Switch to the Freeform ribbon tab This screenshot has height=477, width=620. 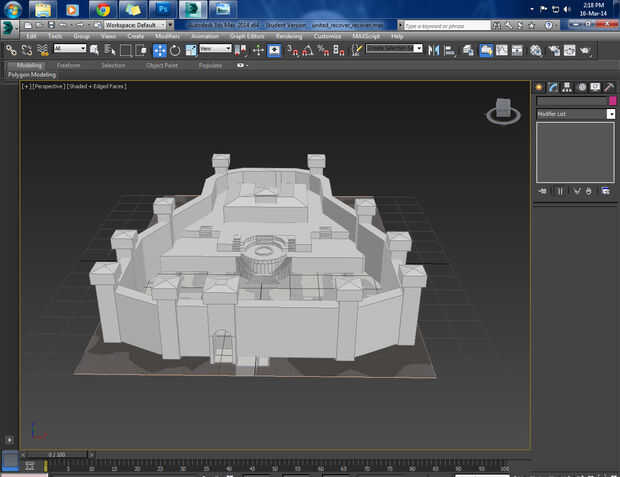pyautogui.click(x=69, y=65)
